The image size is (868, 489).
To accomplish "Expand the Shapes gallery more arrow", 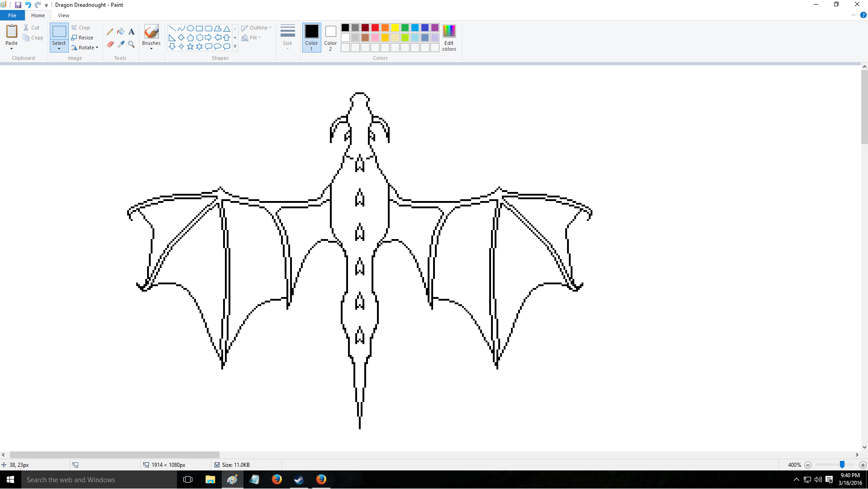I will click(x=235, y=46).
